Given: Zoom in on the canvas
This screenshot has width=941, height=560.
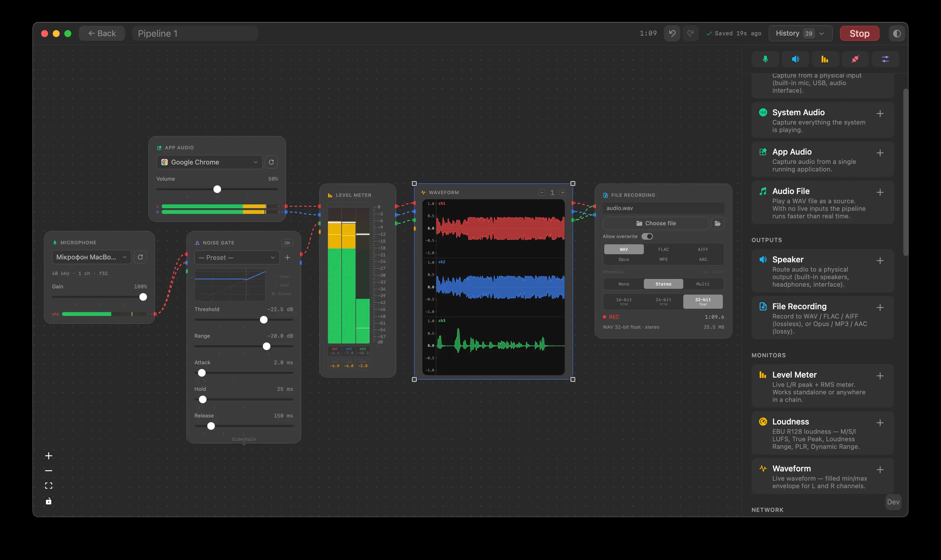Looking at the screenshot, I should (x=49, y=456).
